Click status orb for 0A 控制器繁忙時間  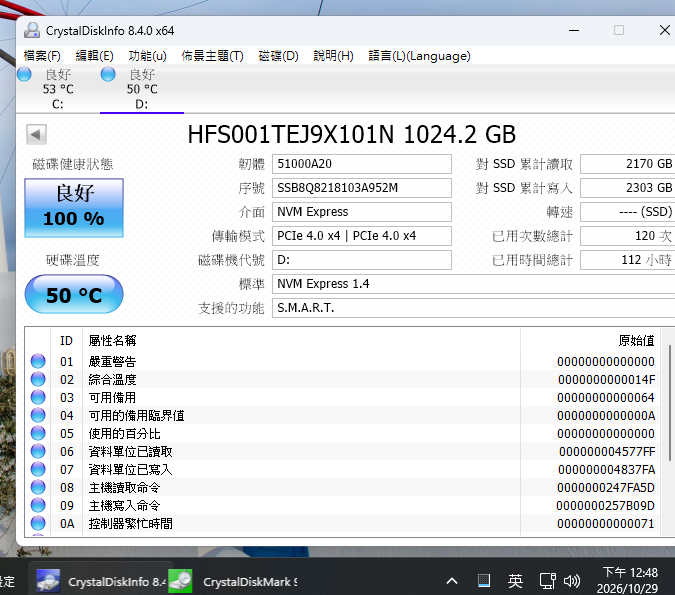[38, 523]
